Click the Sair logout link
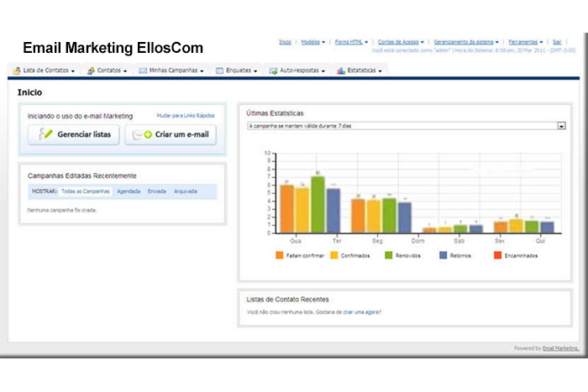The height and width of the screenshot is (392, 588). click(557, 41)
